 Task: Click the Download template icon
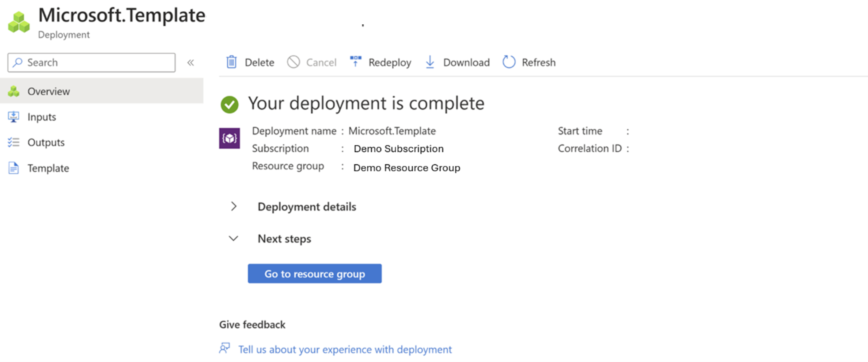point(431,62)
